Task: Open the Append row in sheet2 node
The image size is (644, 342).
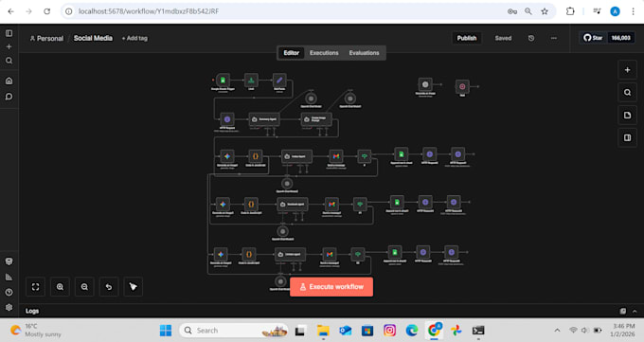Action: tap(395, 252)
